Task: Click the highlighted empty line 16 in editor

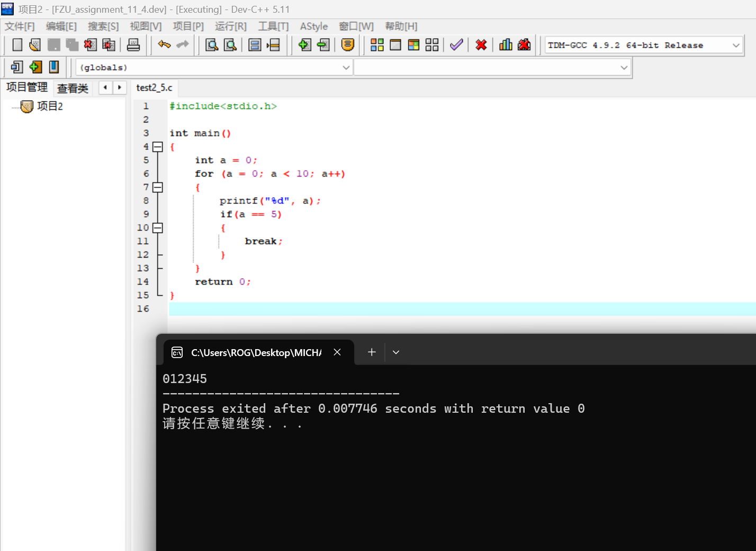Action: [462, 309]
